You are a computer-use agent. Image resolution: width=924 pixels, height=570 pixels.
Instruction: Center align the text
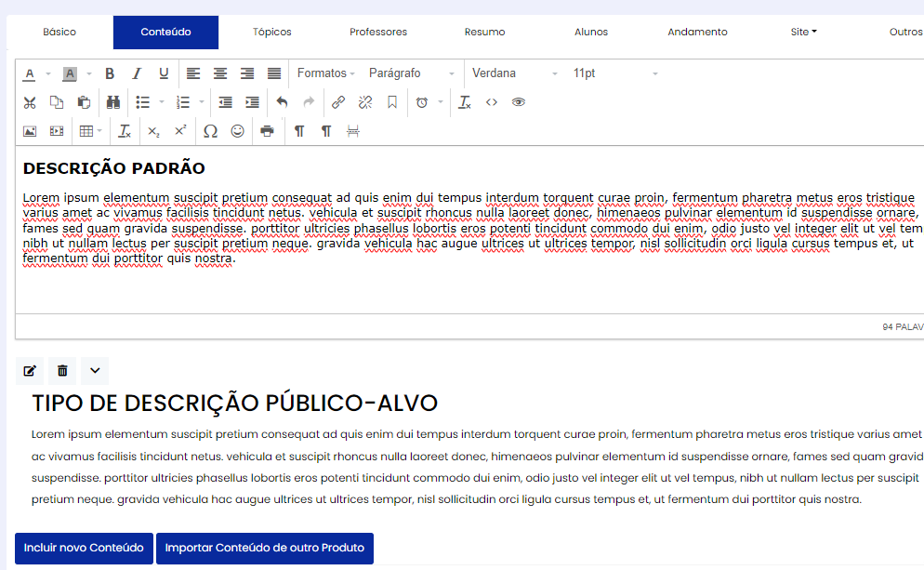coord(220,73)
